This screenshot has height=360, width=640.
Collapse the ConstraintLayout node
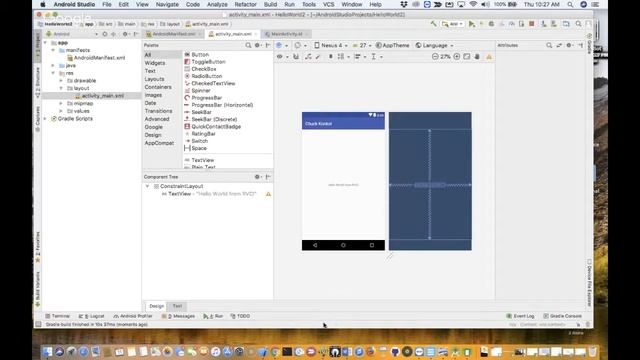click(147, 186)
